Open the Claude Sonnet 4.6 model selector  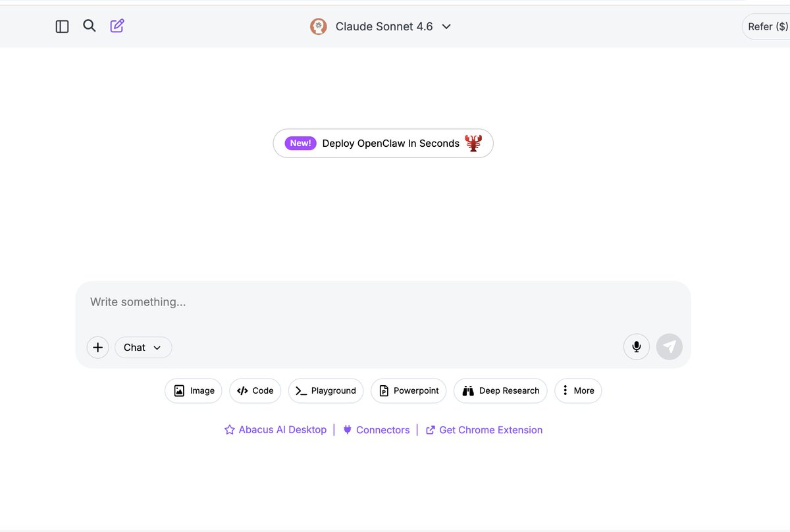click(381, 26)
